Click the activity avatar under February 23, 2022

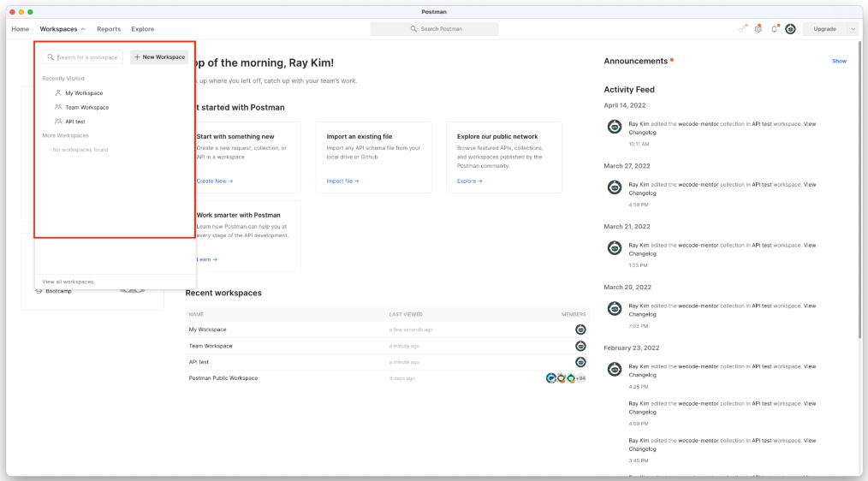click(615, 369)
